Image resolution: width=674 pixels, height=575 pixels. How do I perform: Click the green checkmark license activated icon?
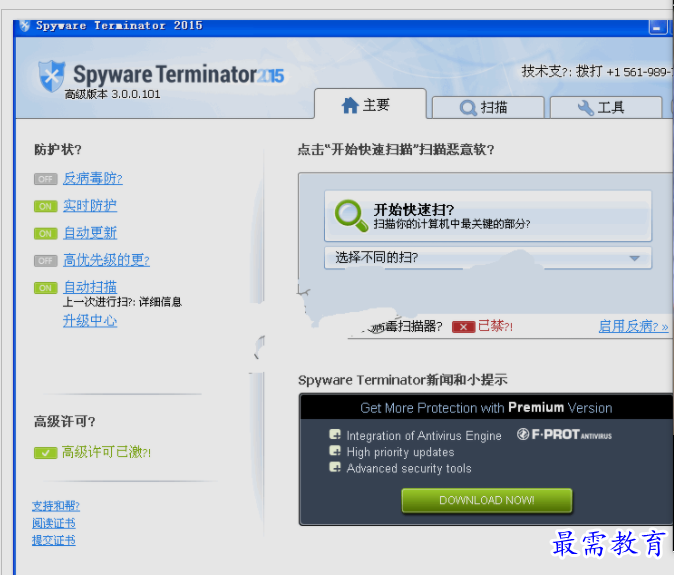(46, 453)
